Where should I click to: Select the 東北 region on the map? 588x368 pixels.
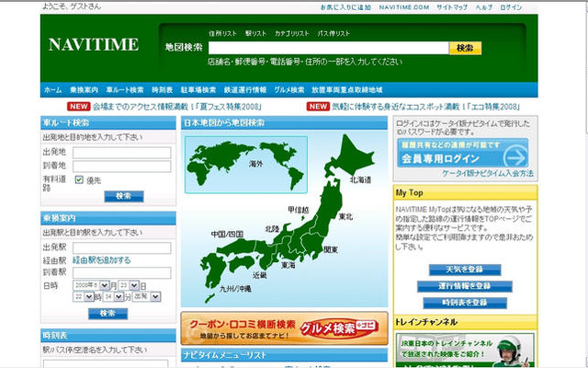tap(345, 217)
